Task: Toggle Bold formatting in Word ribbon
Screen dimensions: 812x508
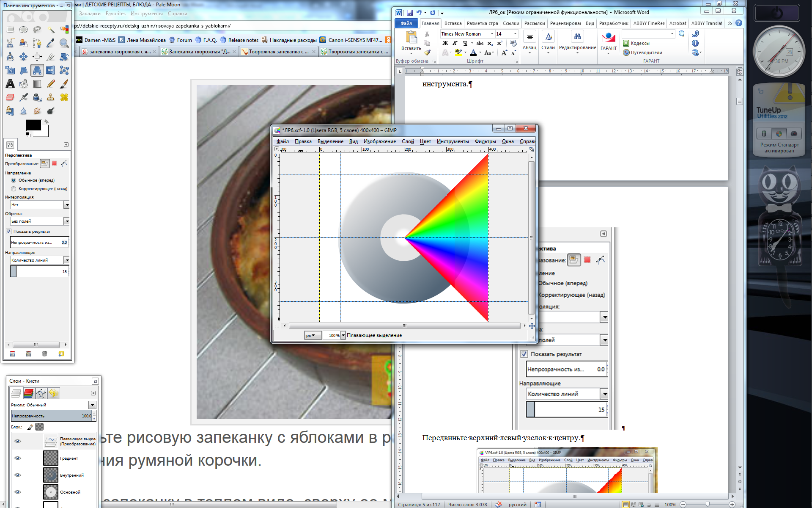Action: click(x=445, y=43)
